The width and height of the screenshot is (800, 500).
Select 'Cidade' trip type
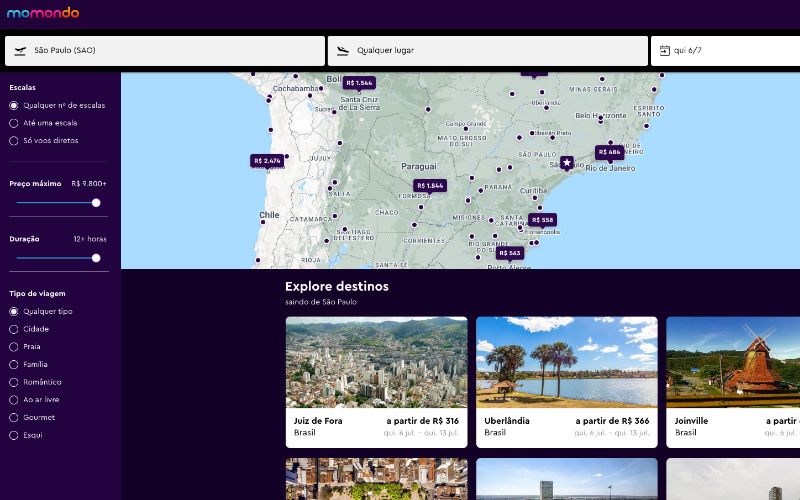click(x=29, y=329)
